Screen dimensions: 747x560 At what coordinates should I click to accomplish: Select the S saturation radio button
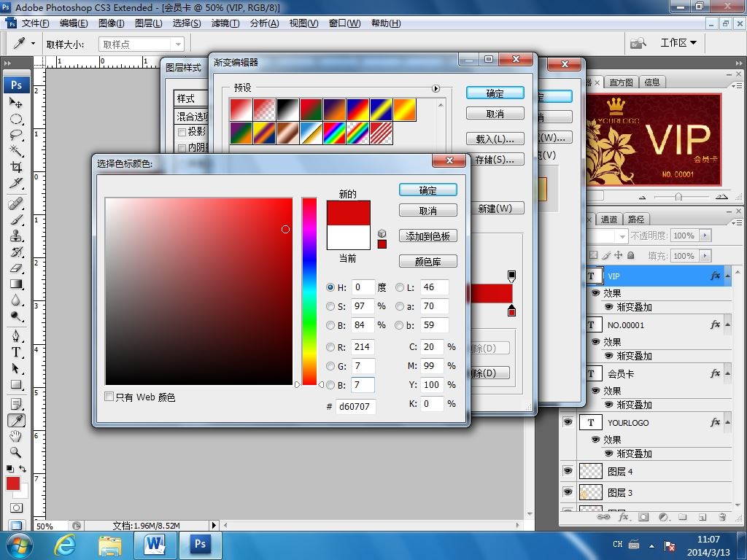(330, 306)
